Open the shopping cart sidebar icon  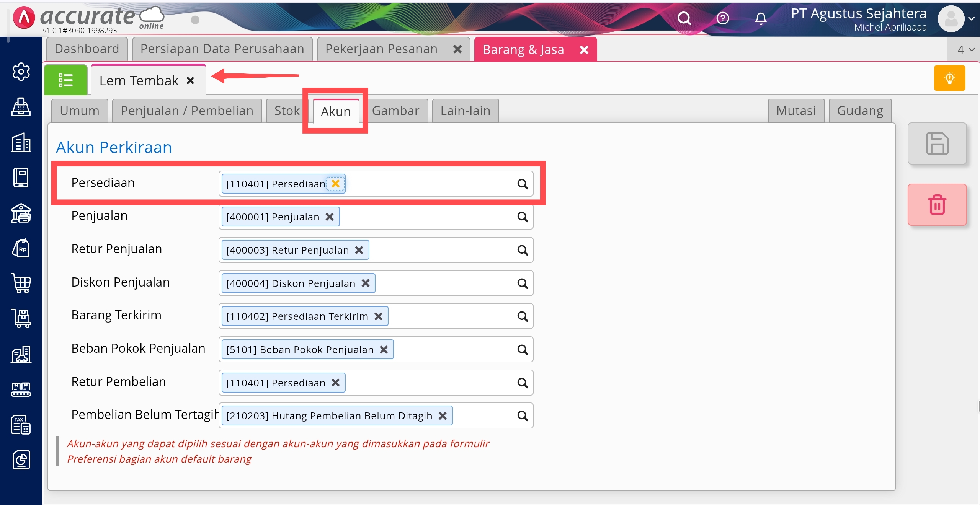click(x=21, y=283)
